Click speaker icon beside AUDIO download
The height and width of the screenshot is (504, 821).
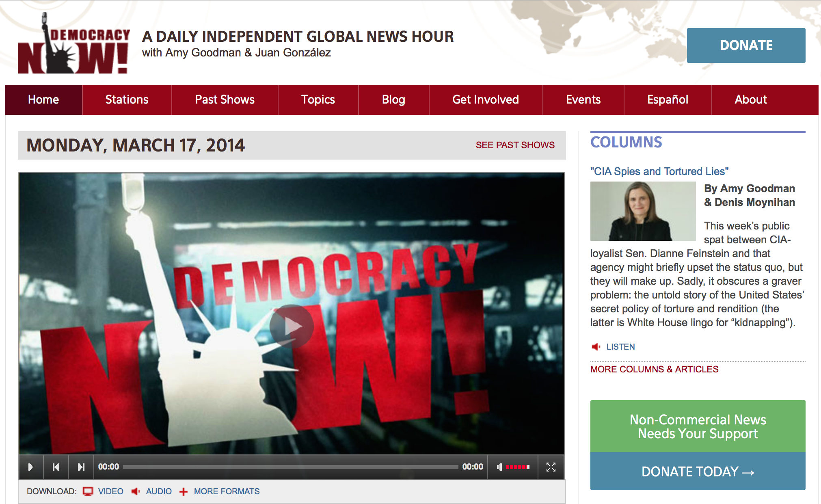(x=136, y=491)
